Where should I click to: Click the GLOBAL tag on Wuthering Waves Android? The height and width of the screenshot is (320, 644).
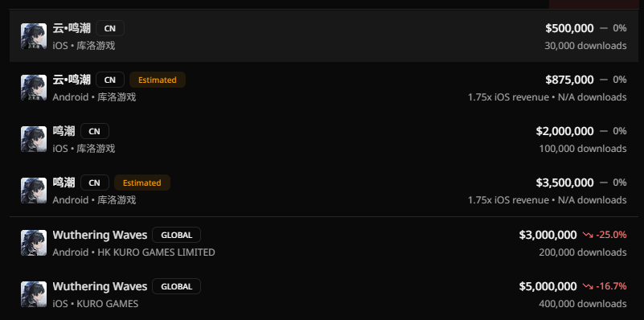(x=177, y=235)
